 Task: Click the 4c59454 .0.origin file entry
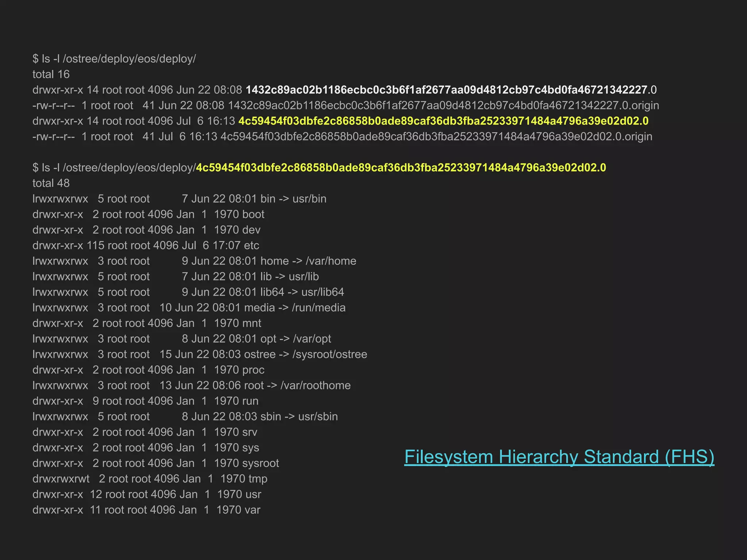[436, 137]
